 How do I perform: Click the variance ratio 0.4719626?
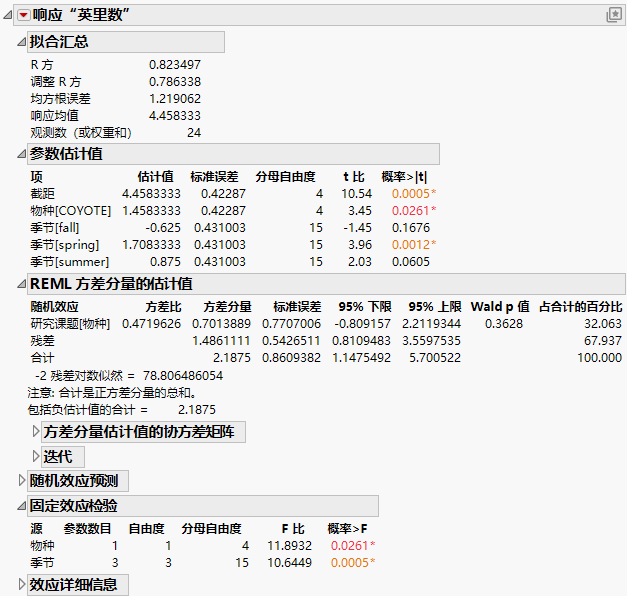pos(152,324)
